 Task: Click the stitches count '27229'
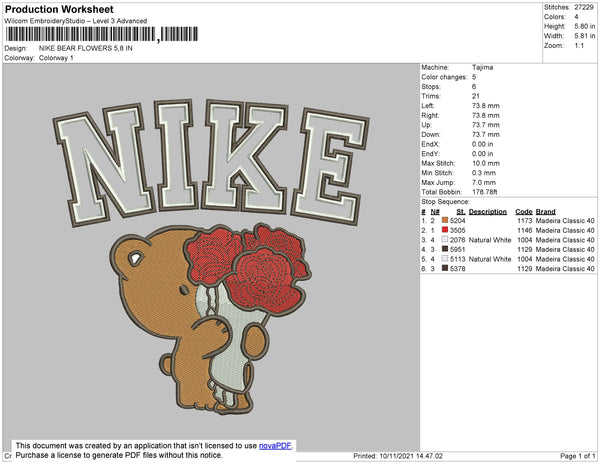[x=584, y=7]
